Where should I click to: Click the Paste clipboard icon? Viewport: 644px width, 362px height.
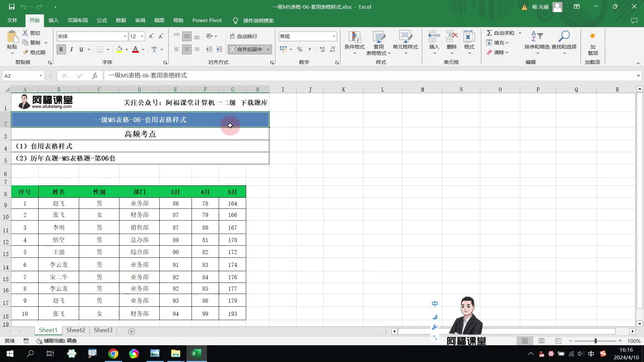pyautogui.click(x=12, y=37)
